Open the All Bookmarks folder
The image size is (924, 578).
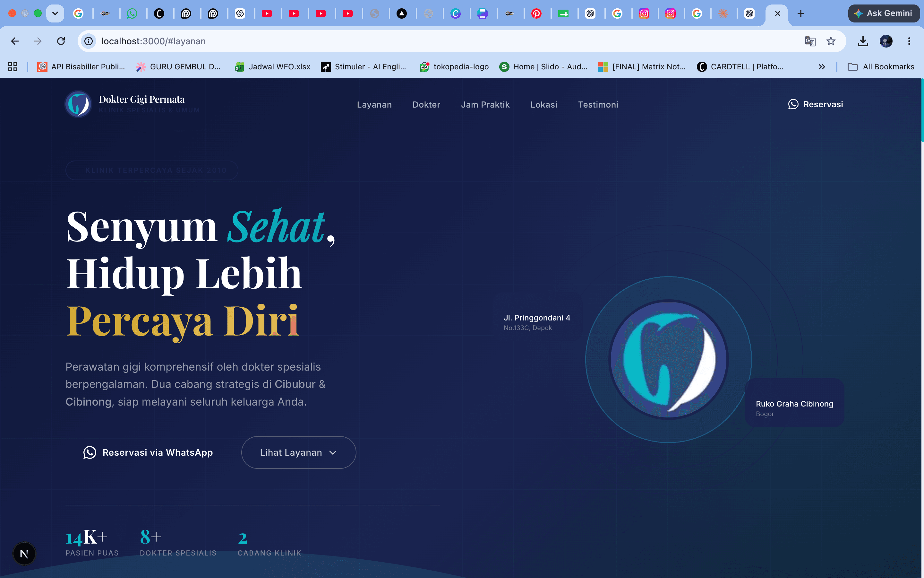(881, 66)
